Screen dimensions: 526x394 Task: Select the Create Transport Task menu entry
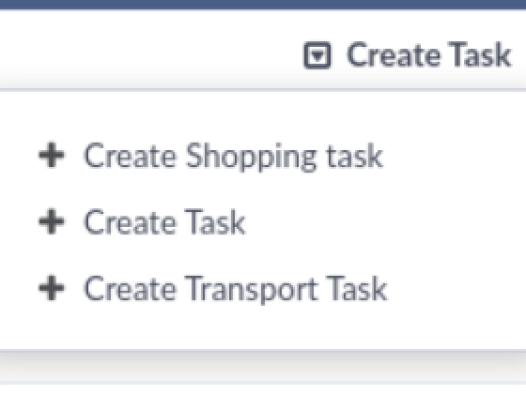point(213,289)
